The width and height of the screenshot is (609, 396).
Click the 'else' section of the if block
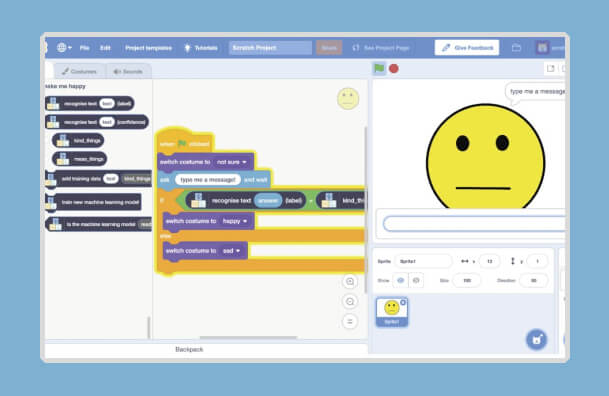point(166,236)
